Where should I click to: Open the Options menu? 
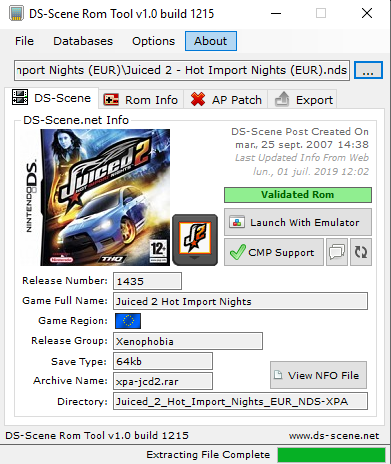pyautogui.click(x=153, y=41)
